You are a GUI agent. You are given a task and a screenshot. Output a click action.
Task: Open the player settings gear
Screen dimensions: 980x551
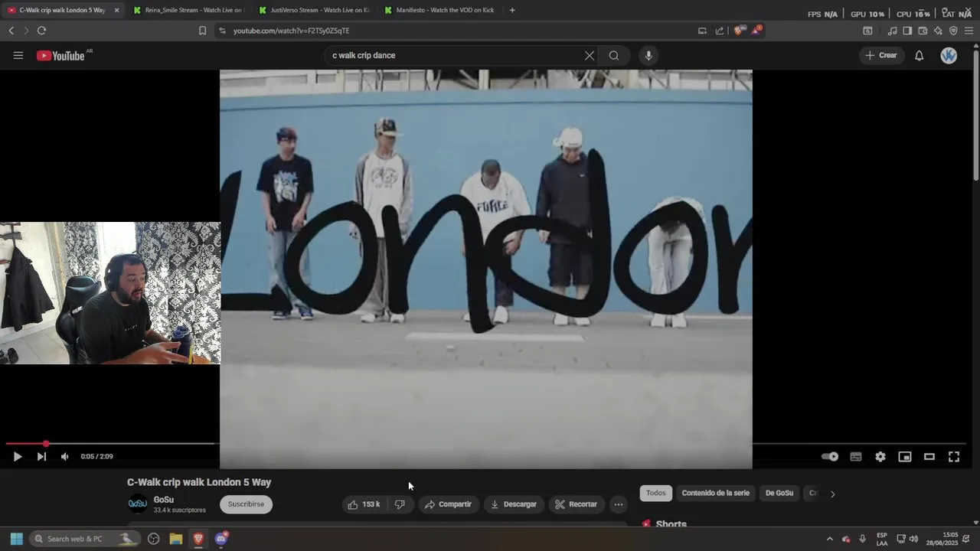click(880, 457)
